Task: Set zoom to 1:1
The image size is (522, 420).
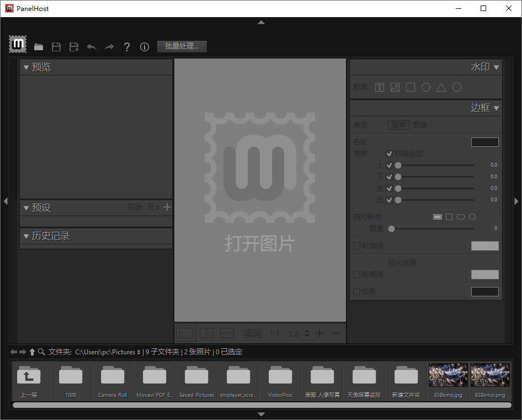Action: (274, 334)
